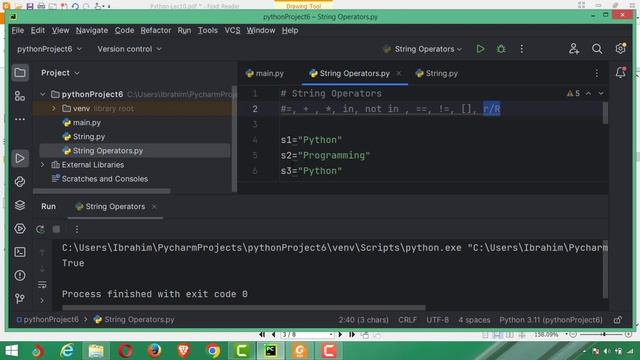640x360 pixels.
Task: Collapse the pythonProject6 root folder
Action: tap(43, 94)
